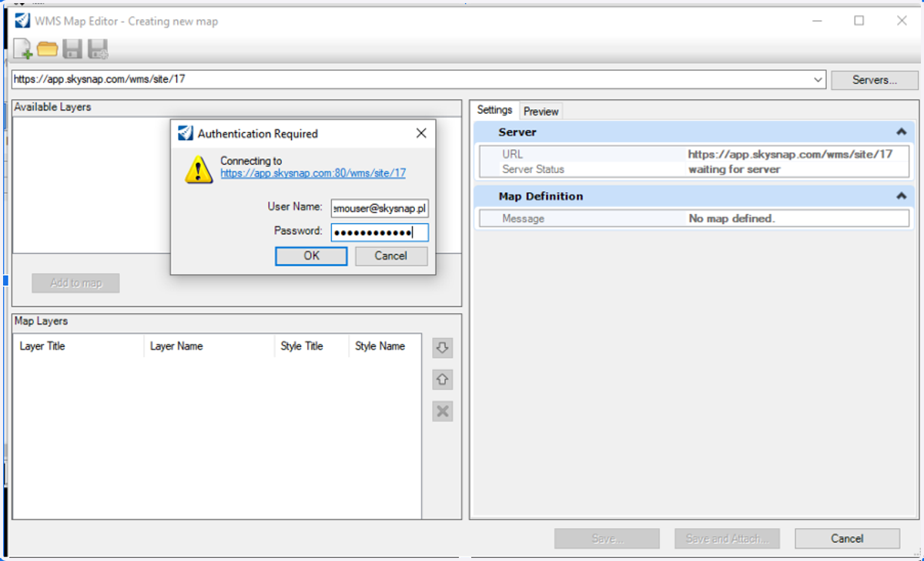
Task: Select the Server Status property label
Action: (x=533, y=169)
